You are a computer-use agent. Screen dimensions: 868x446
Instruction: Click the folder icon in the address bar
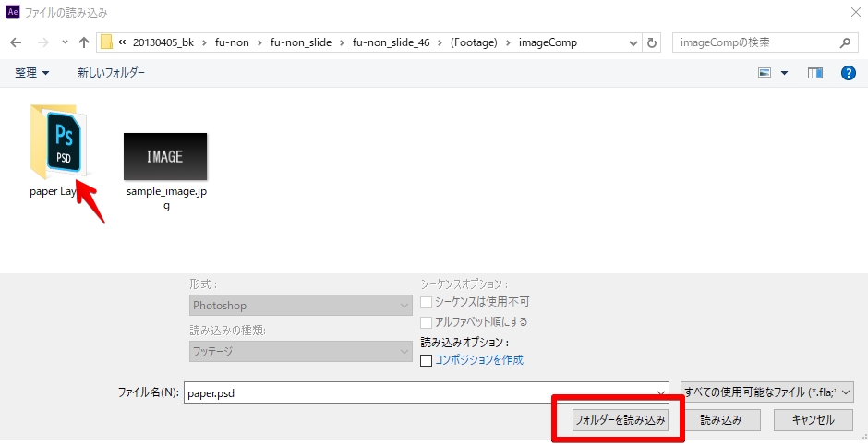point(107,42)
